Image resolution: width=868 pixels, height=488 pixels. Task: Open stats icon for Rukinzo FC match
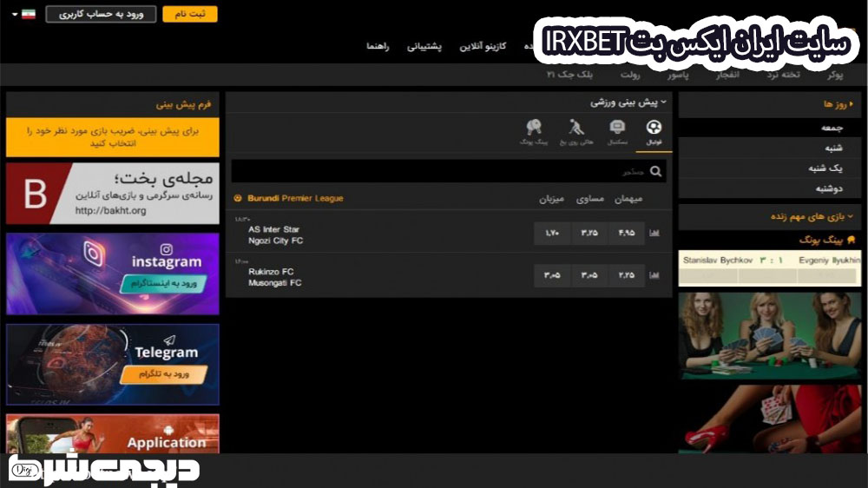coord(654,274)
